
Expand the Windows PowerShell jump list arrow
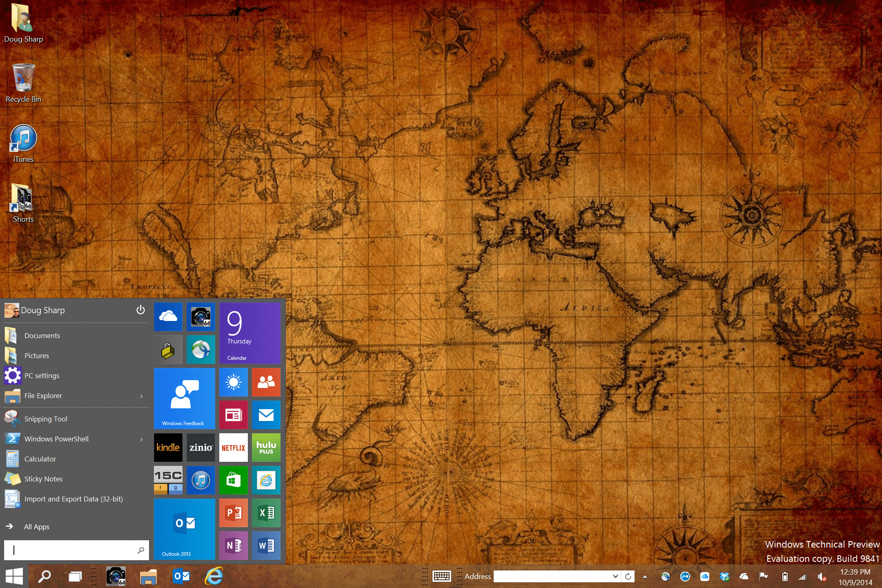point(141,439)
